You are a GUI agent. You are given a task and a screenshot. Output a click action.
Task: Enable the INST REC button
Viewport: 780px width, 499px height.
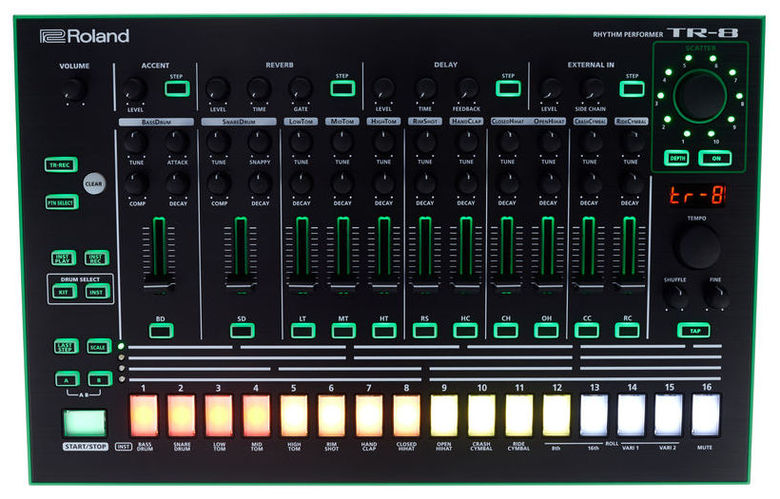pos(96,258)
